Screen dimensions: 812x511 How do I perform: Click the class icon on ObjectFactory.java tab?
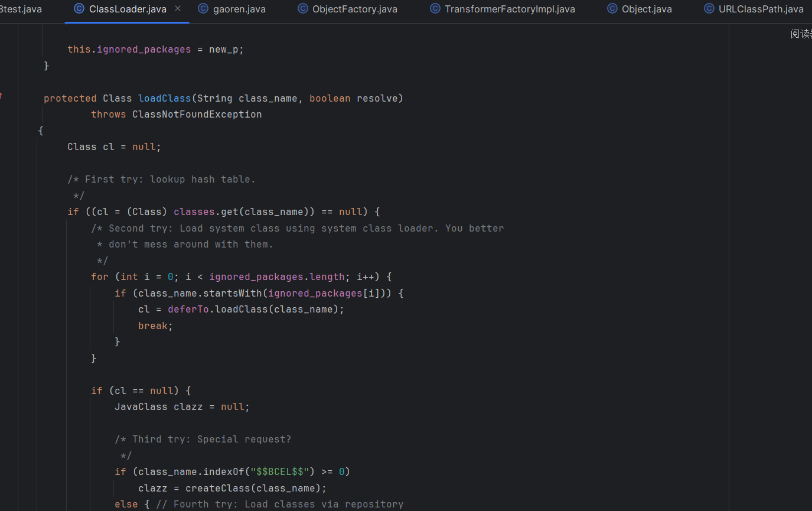coord(303,9)
